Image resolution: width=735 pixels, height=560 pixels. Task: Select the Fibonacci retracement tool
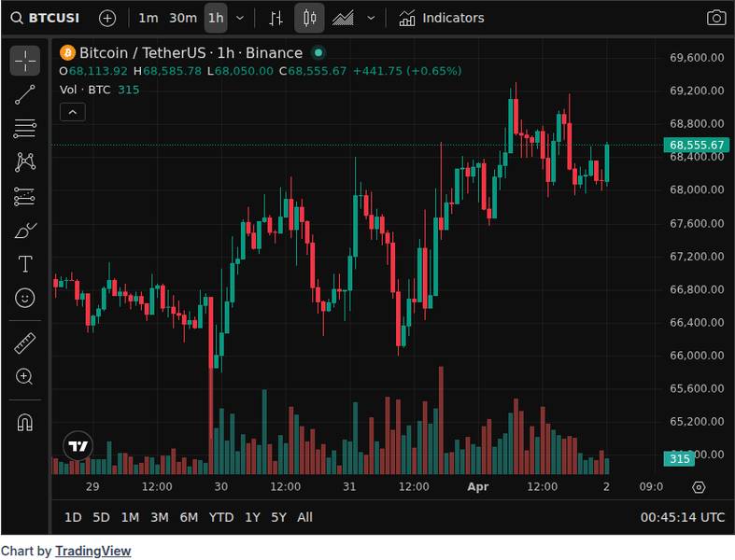pyautogui.click(x=25, y=129)
